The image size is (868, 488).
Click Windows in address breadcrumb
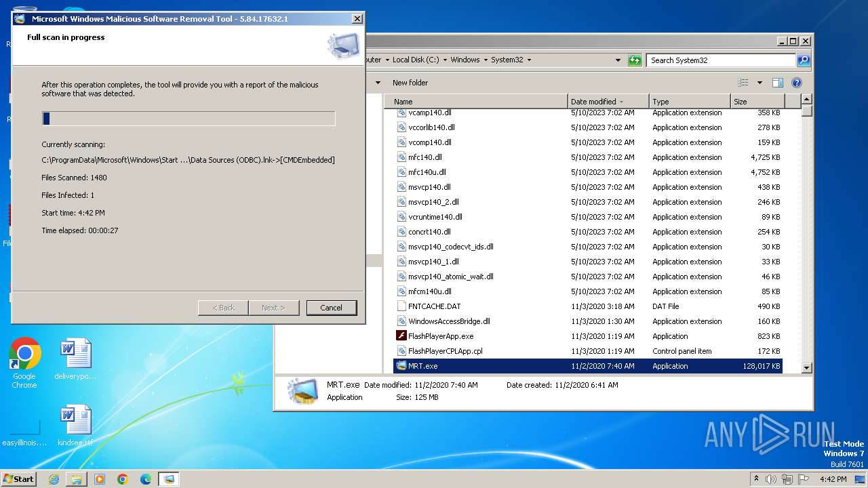pos(465,60)
